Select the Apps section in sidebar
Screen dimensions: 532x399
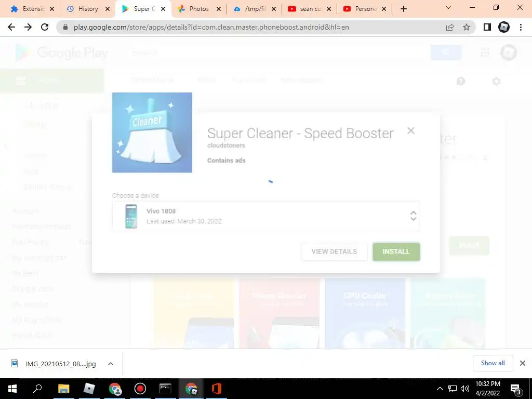point(52,81)
